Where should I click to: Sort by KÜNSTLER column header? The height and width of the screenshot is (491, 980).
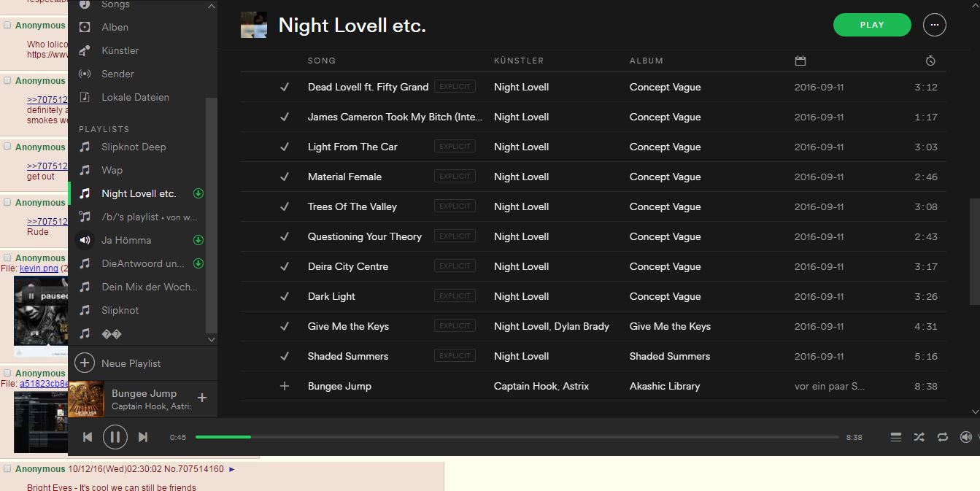(x=519, y=61)
